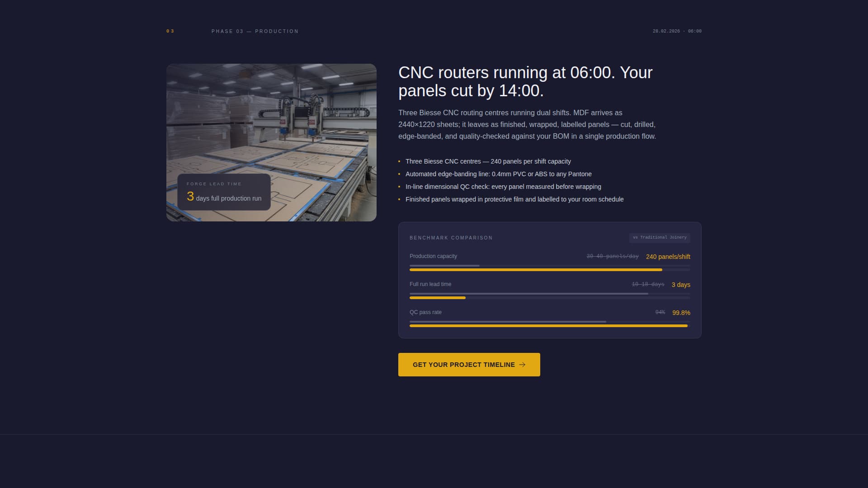This screenshot has height=488, width=868.
Task: Select the "PHASE 03 — PRODUCTION" header label
Action: point(255,31)
